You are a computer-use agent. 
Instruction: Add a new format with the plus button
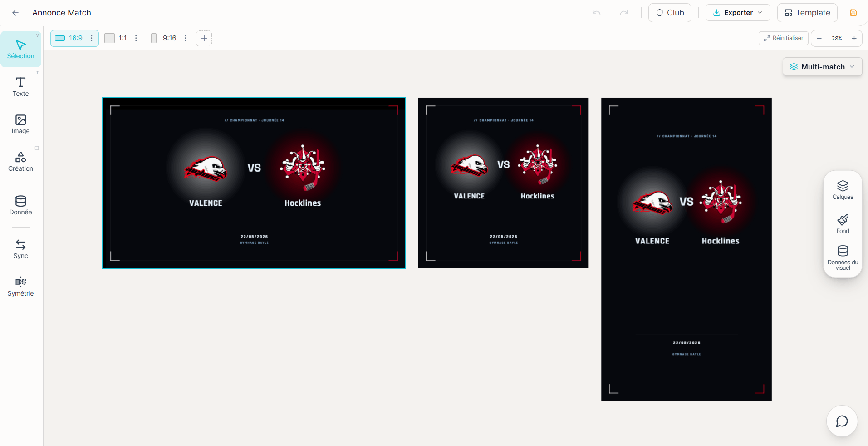click(x=204, y=38)
